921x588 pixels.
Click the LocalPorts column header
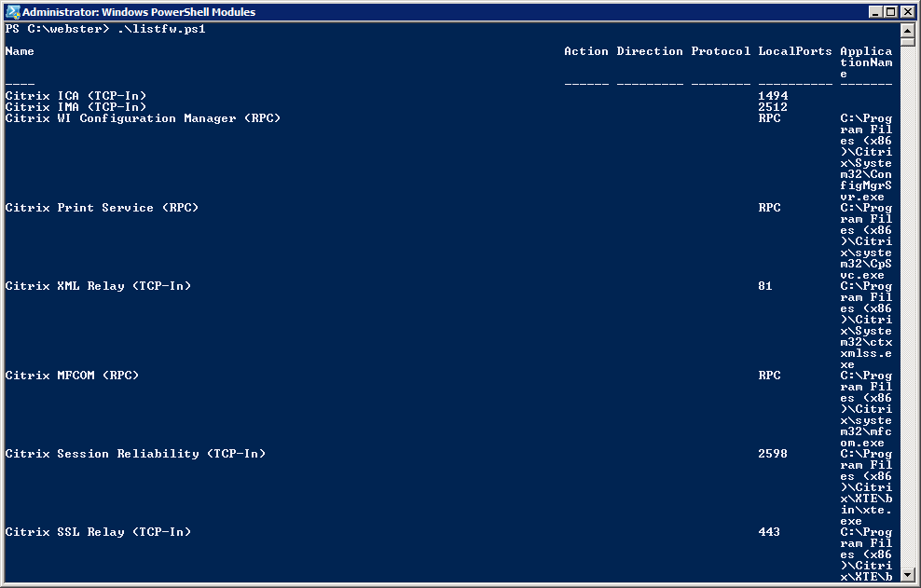tap(795, 51)
